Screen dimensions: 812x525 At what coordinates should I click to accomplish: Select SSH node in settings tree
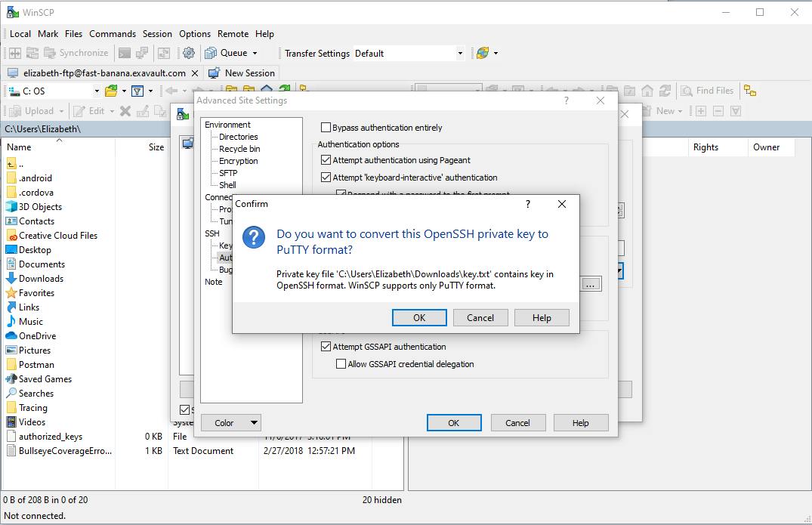[211, 233]
